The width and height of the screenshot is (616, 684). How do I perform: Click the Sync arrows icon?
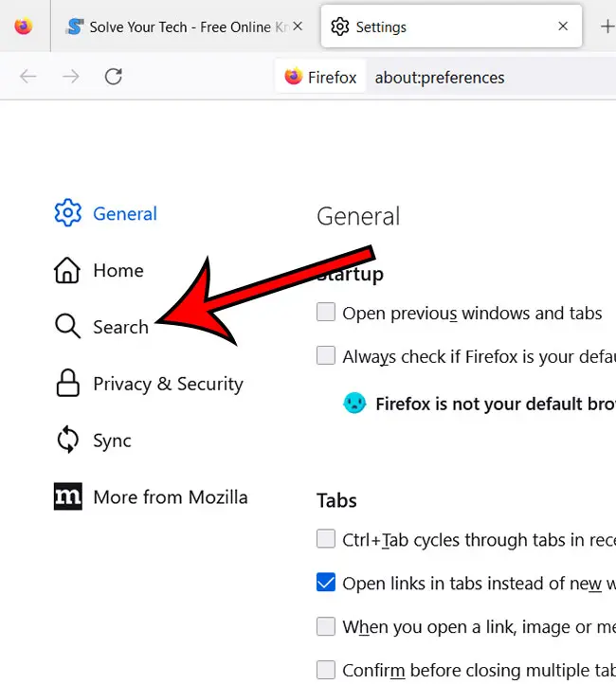tap(67, 440)
